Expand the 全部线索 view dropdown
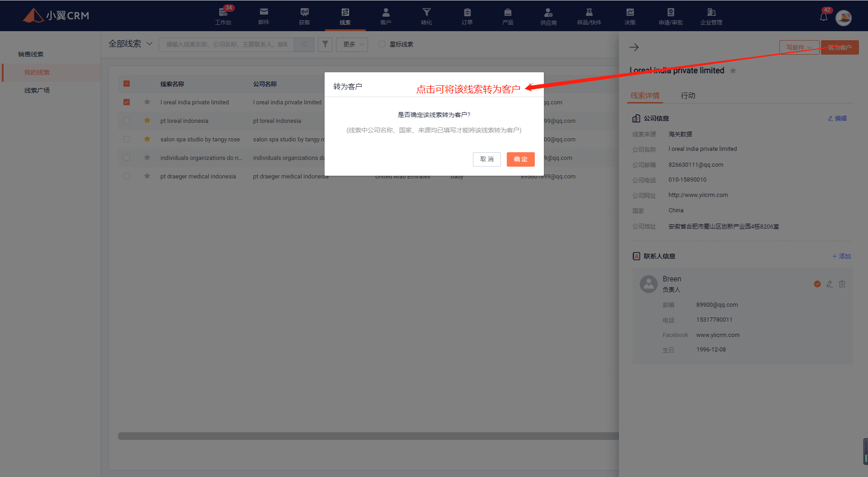This screenshot has height=477, width=868. tap(130, 44)
